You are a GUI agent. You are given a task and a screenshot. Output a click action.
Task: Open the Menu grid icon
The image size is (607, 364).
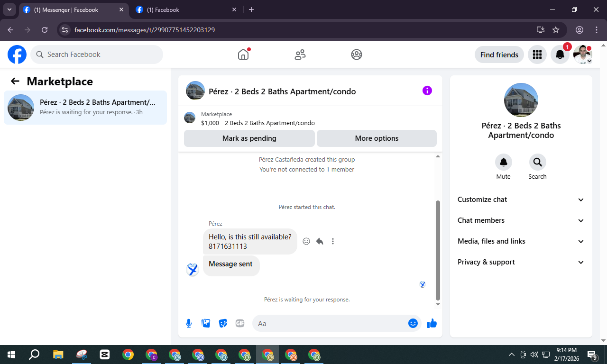coord(537,55)
